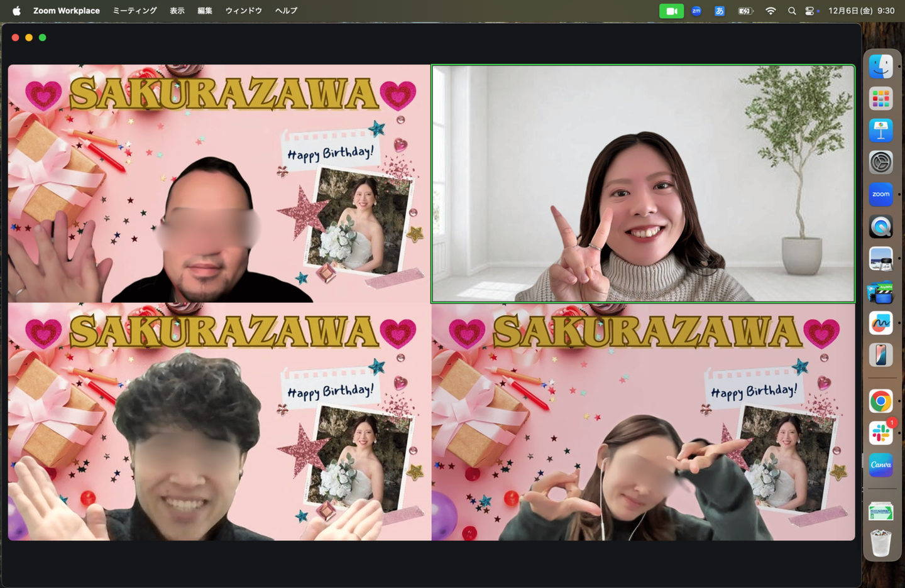This screenshot has height=588, width=905.
Task: Open Finder from the Dock
Action: coord(880,67)
